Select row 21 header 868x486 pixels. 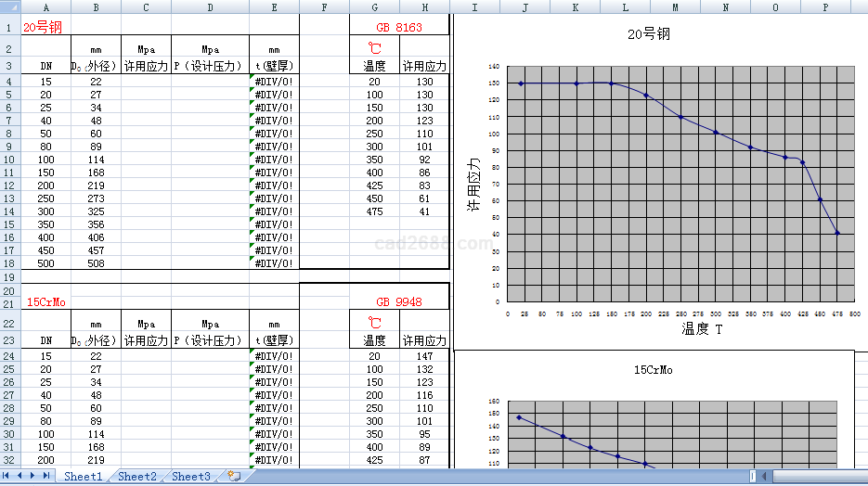point(9,302)
